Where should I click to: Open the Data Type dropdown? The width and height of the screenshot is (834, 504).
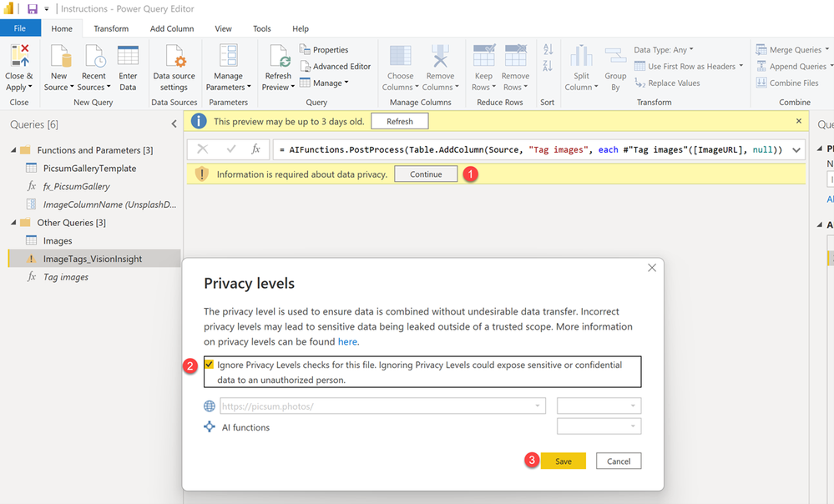(x=664, y=49)
